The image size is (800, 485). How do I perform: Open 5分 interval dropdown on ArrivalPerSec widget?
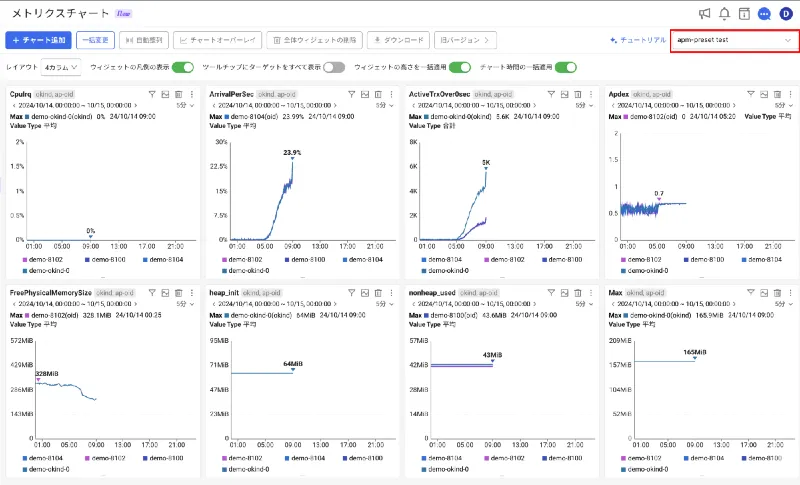point(385,106)
